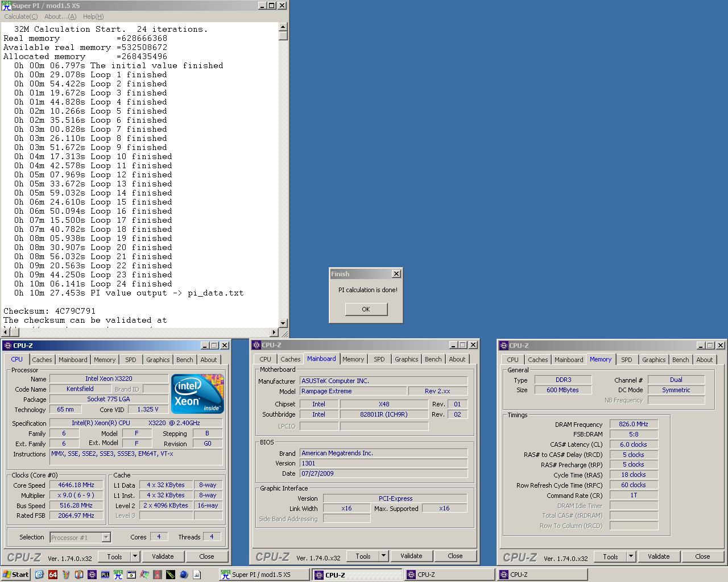Open Caches tab in the DDR3 memory CPU-Z window
The width and height of the screenshot is (728, 582).
pos(537,360)
